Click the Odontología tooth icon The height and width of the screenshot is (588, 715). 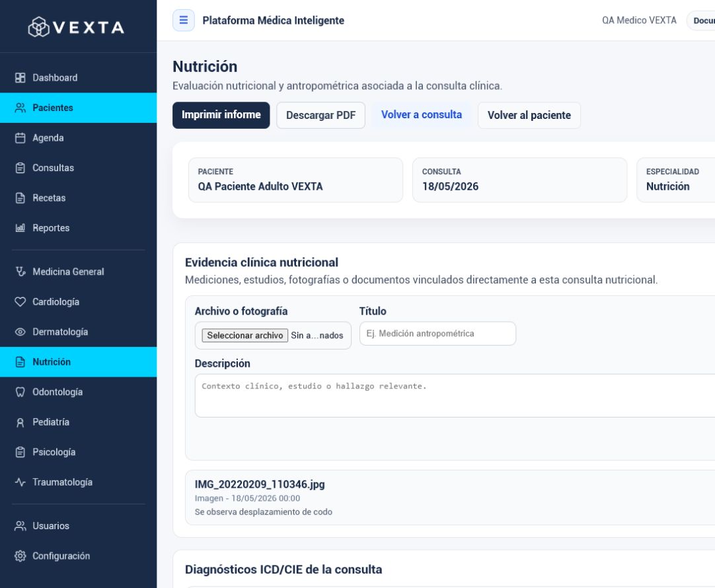pyautogui.click(x=20, y=392)
